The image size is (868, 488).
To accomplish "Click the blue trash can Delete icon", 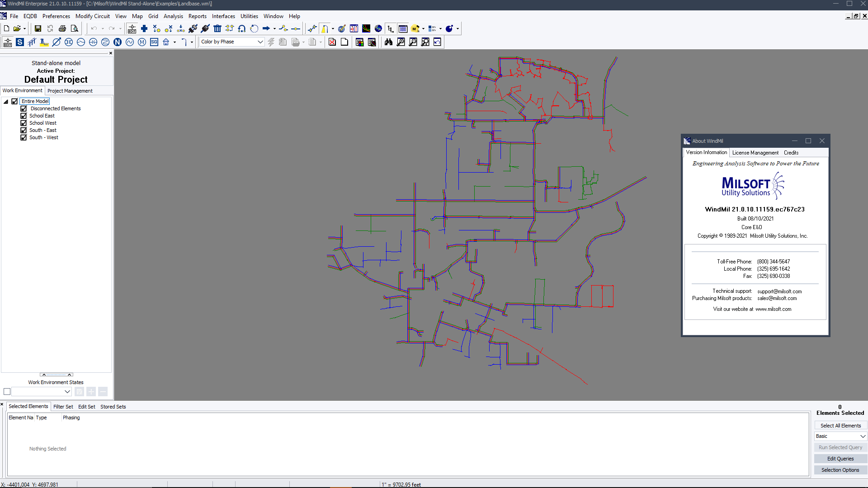I will coord(217,28).
